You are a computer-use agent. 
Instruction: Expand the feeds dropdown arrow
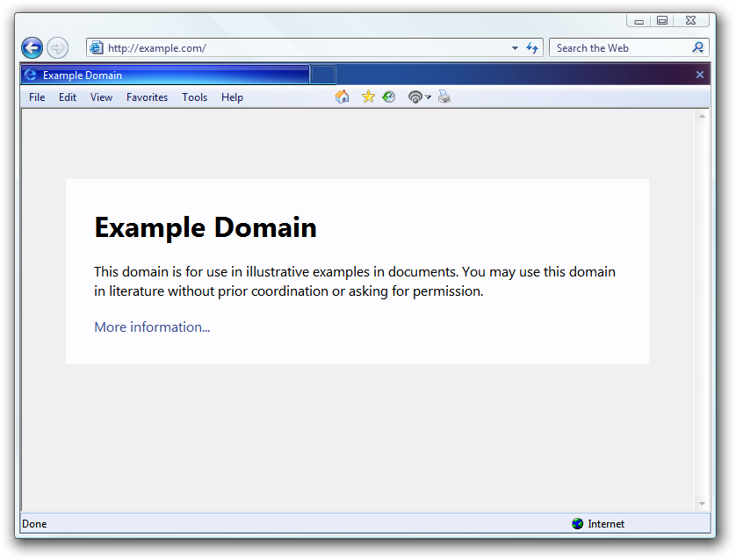[x=429, y=97]
